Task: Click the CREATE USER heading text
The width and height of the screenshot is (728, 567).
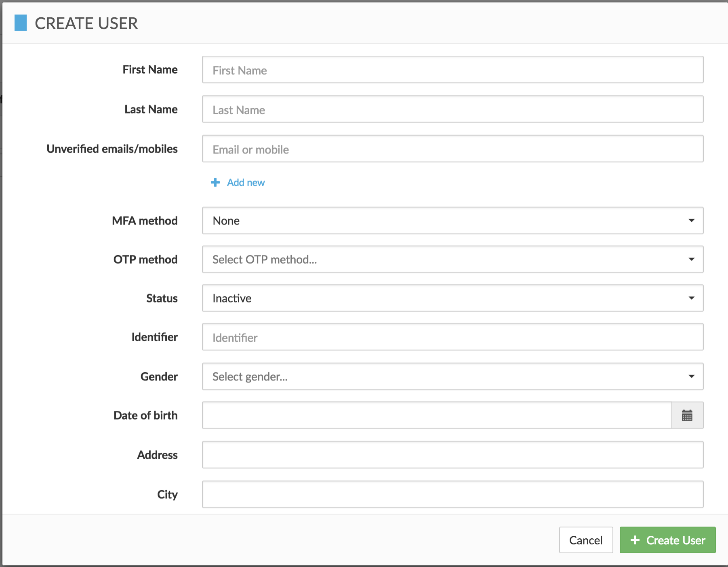Action: 86,23
